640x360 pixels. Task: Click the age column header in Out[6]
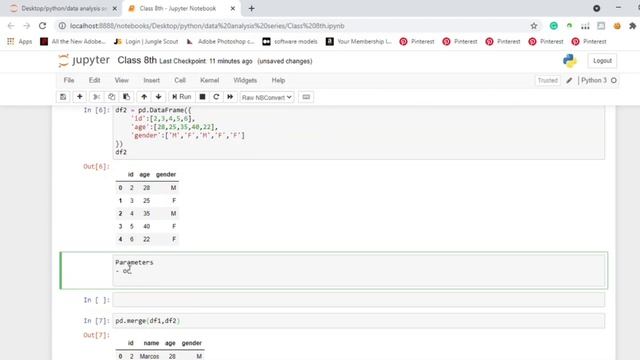click(x=144, y=174)
